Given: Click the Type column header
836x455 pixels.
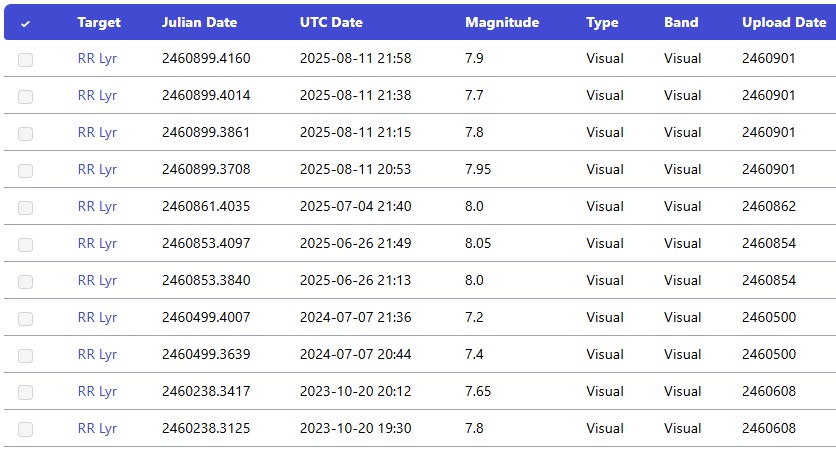Looking at the screenshot, I should [x=602, y=22].
